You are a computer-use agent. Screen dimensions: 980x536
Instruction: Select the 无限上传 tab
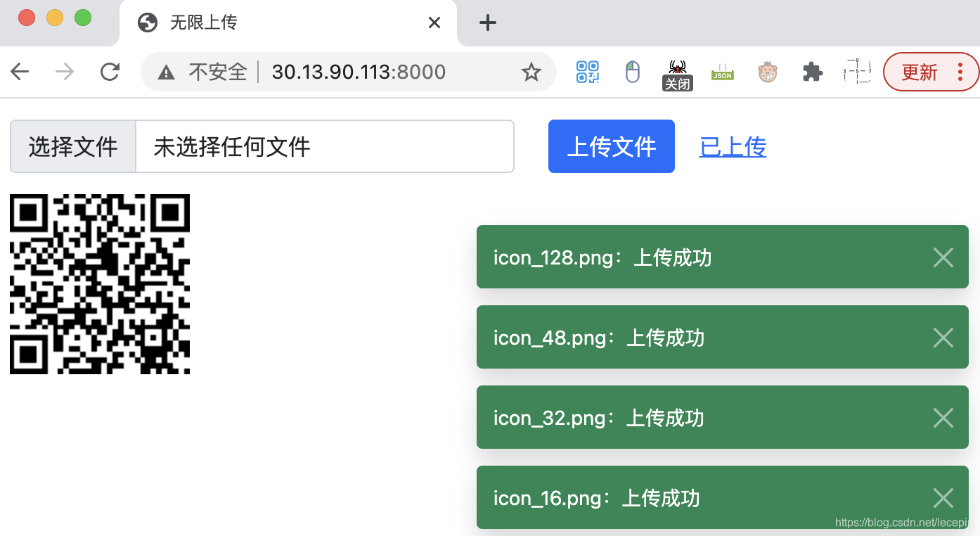(288, 23)
